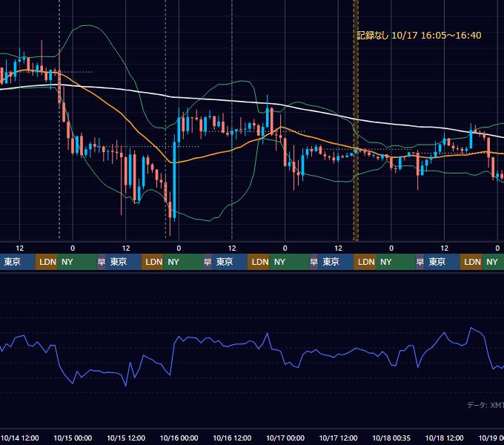This screenshot has width=504, height=445.
Task: Click NY block spanning the 10/18 00:35 mark
Action: point(396,262)
